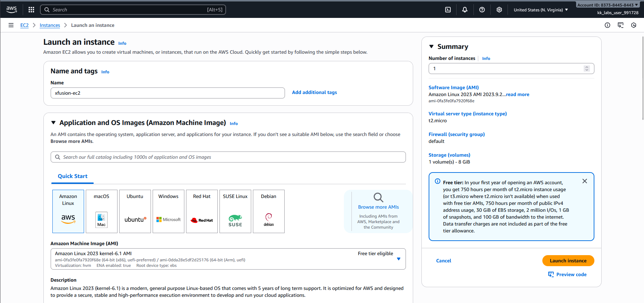
Task: Open the settings gear in the top bar
Action: pos(499,10)
